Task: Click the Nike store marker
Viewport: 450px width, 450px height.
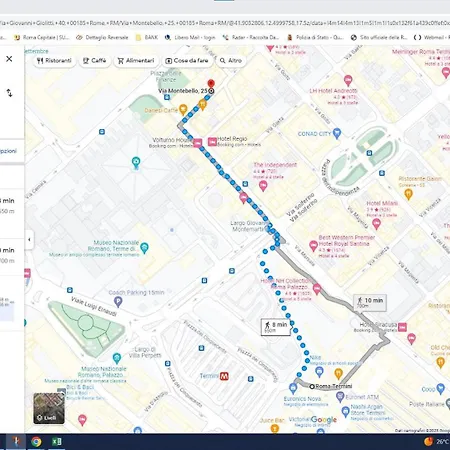Action: (319, 371)
